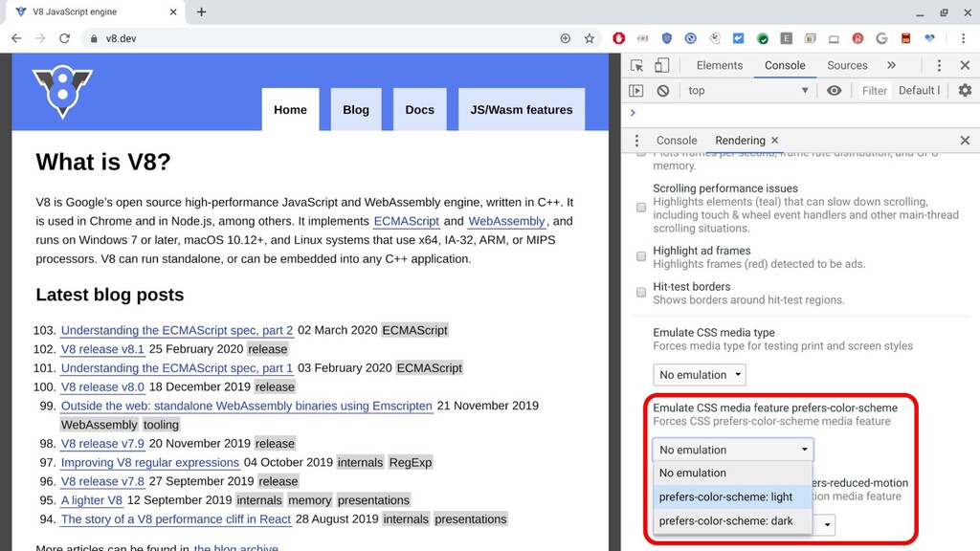Open prefers-color-scheme emulation dropdown
The height and width of the screenshot is (551, 980).
tap(733, 450)
